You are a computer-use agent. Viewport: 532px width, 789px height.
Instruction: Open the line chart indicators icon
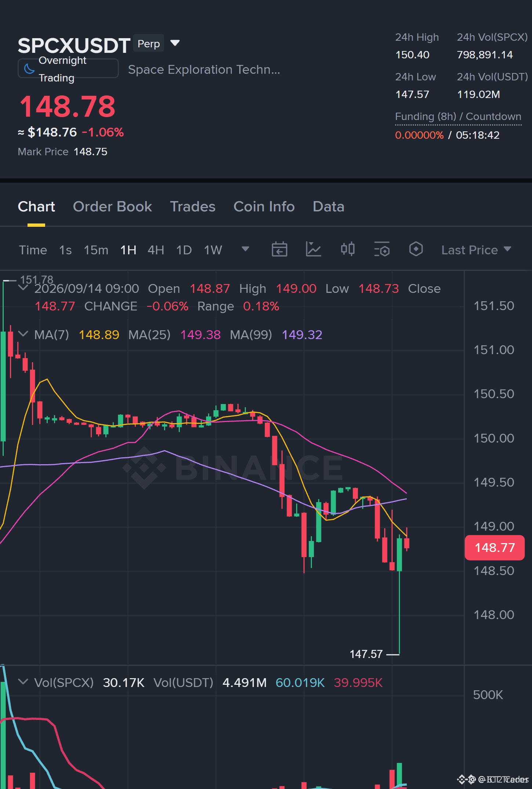313,250
